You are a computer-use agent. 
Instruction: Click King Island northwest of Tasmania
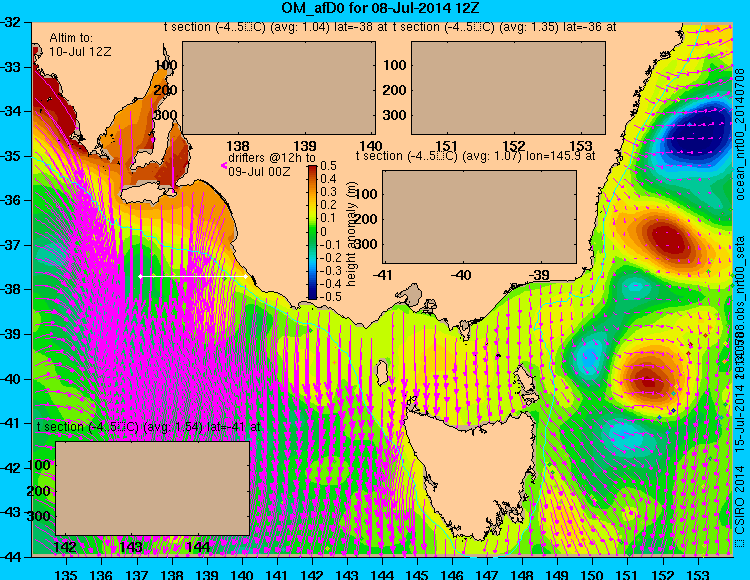pos(382,373)
